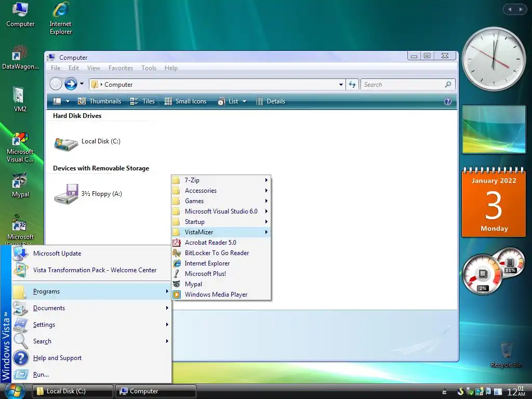Image resolution: width=532 pixels, height=399 pixels.
Task: Expand the Games program folder
Action: tap(221, 201)
